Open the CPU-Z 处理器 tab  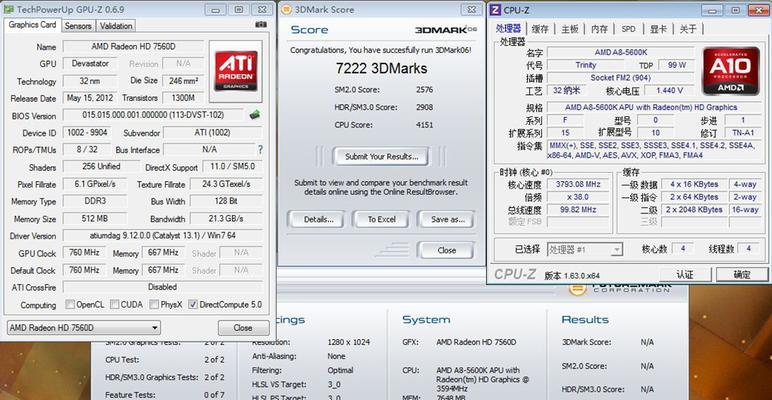509,29
